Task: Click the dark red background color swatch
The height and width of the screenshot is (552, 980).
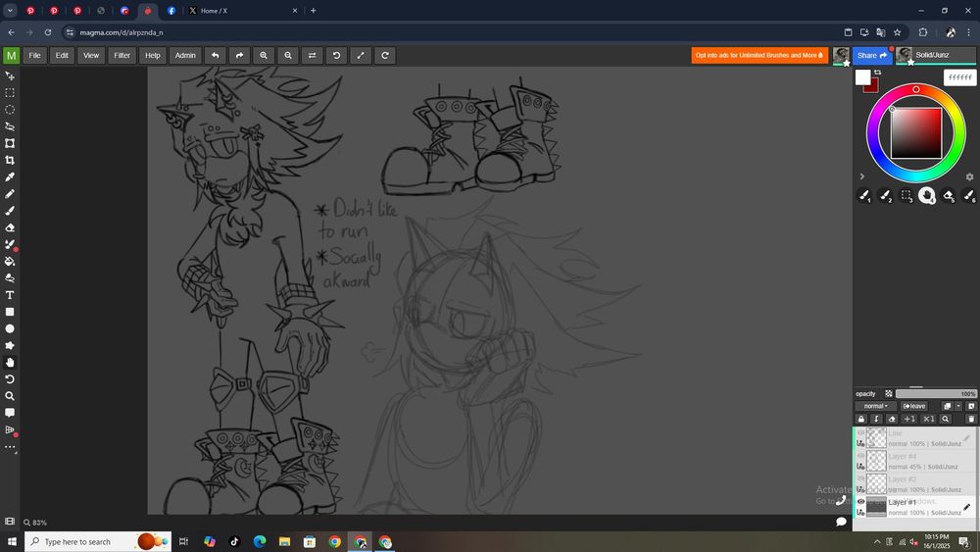Action: (x=872, y=87)
